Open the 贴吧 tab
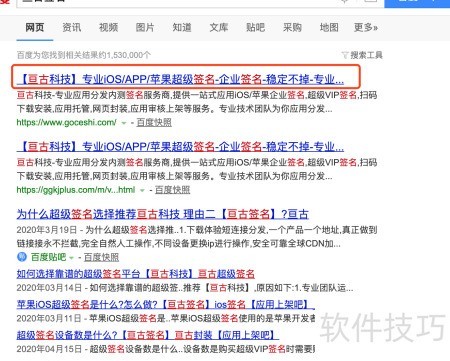The height and width of the screenshot is (361, 450). [255, 27]
